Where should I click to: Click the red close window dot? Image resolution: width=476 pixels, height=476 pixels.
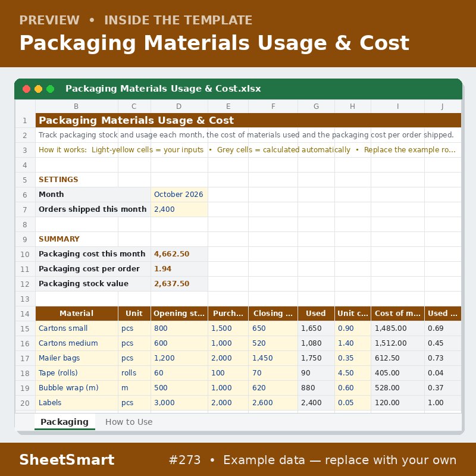click(x=26, y=89)
